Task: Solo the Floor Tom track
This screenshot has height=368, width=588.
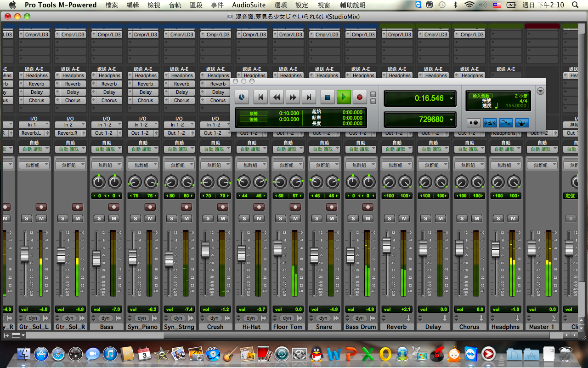Action: pos(281,218)
